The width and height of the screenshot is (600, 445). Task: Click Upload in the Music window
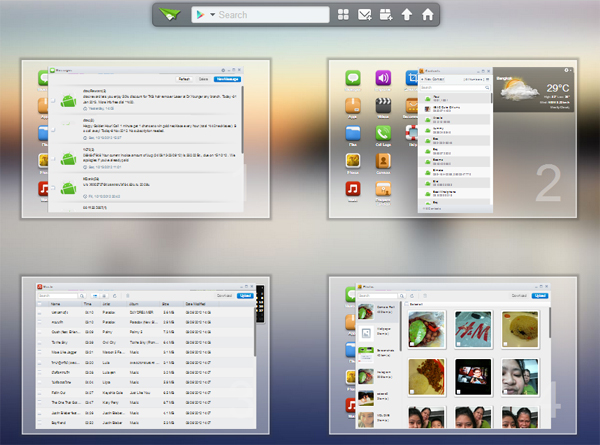(x=245, y=295)
